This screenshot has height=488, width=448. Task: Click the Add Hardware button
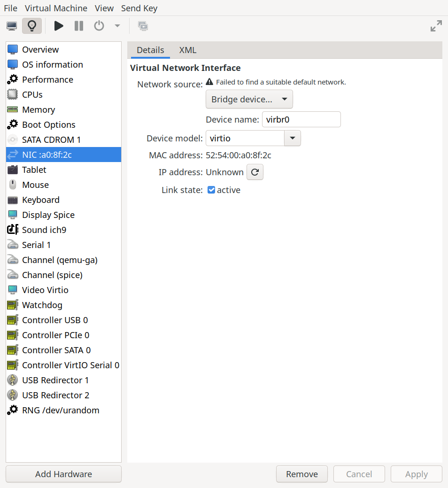click(63, 474)
